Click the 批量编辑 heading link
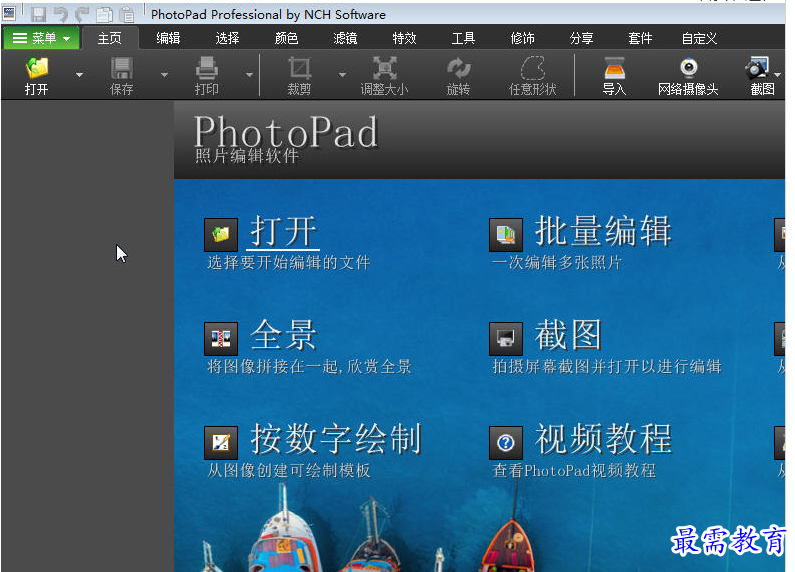Viewport: 795px width, 572px height. (x=603, y=231)
